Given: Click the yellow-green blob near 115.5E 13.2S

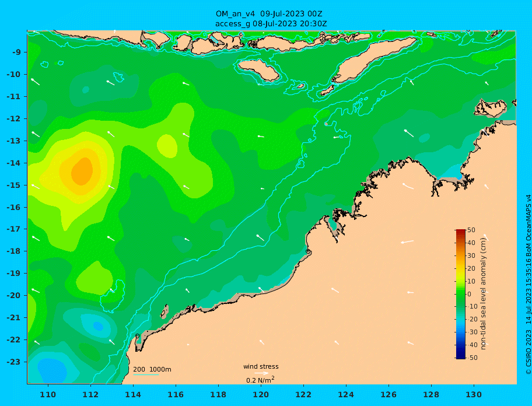Looking at the screenshot, I should click(x=167, y=146).
